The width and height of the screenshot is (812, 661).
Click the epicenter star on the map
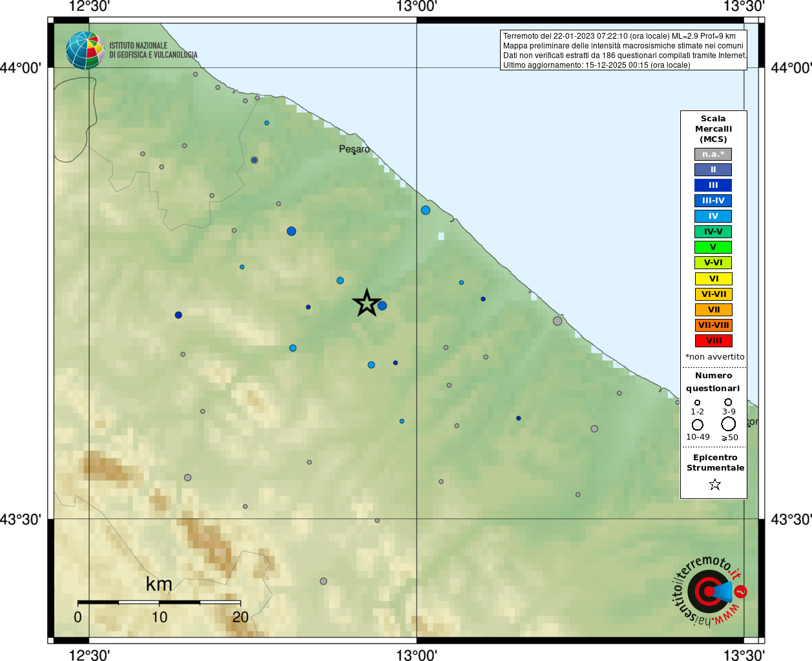[x=367, y=303]
